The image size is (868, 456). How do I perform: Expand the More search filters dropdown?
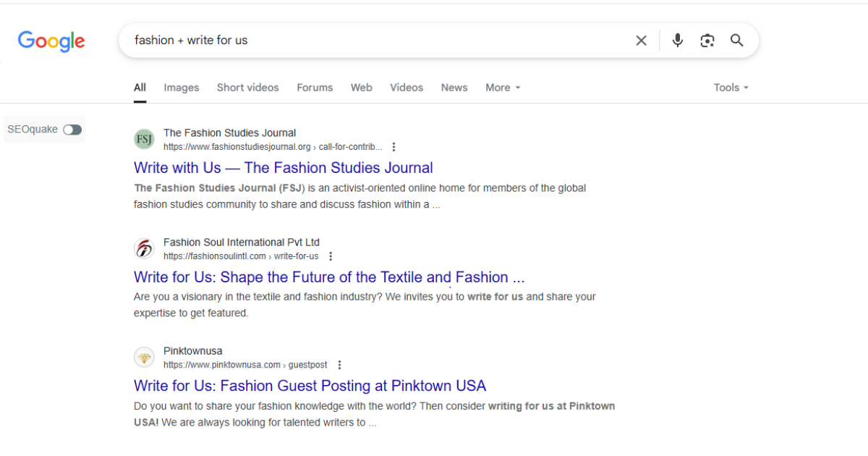click(503, 88)
